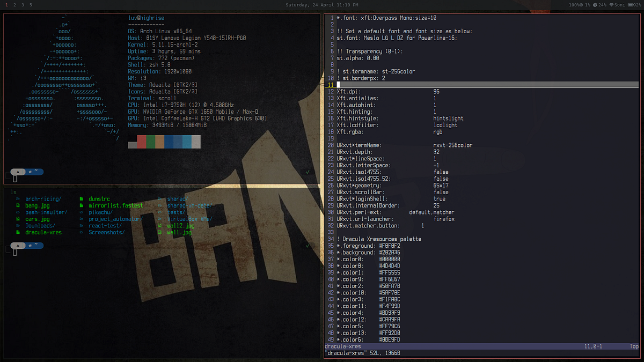Click the home icon in the prompt widget
Screen dimensions: 644x362
click(x=30, y=172)
